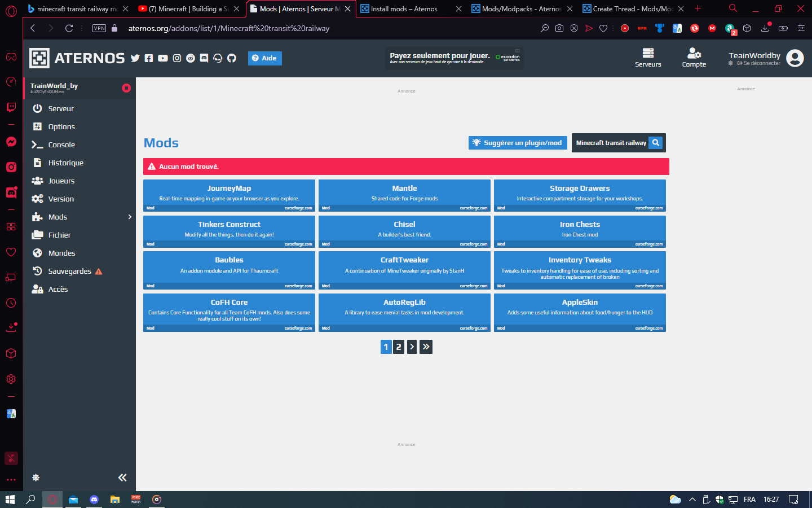Open the Opera GX Corner gamepad icon

(11, 56)
